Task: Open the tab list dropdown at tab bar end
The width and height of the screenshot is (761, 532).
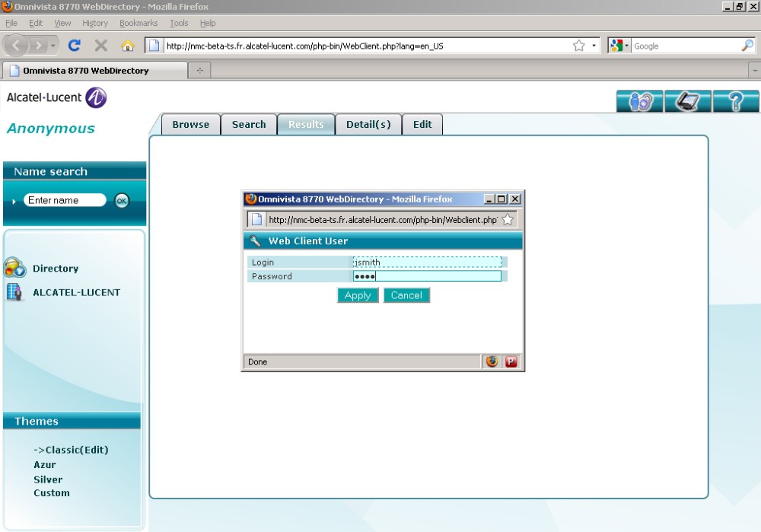Action: click(755, 70)
